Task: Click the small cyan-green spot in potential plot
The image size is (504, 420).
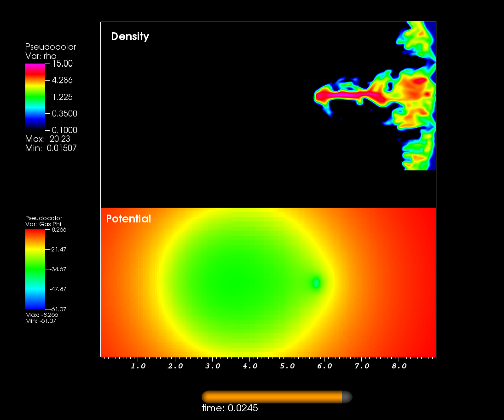Action: tap(316, 283)
